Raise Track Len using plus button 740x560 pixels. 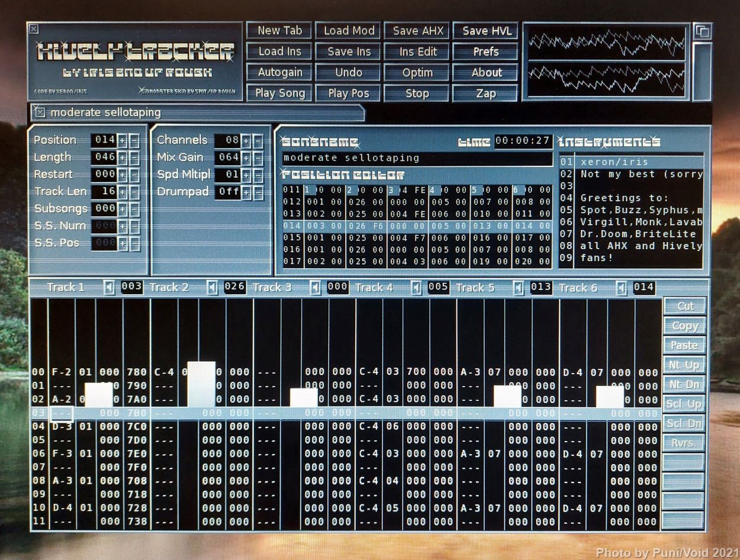pyautogui.click(x=123, y=192)
